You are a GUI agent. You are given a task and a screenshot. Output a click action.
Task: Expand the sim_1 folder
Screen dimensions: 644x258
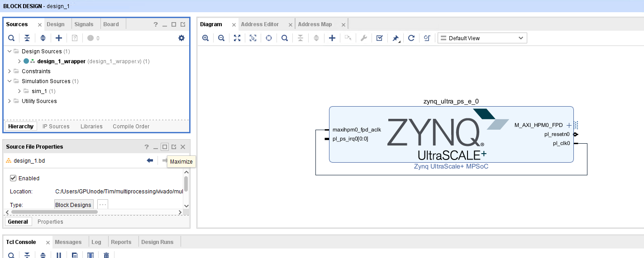tap(19, 91)
